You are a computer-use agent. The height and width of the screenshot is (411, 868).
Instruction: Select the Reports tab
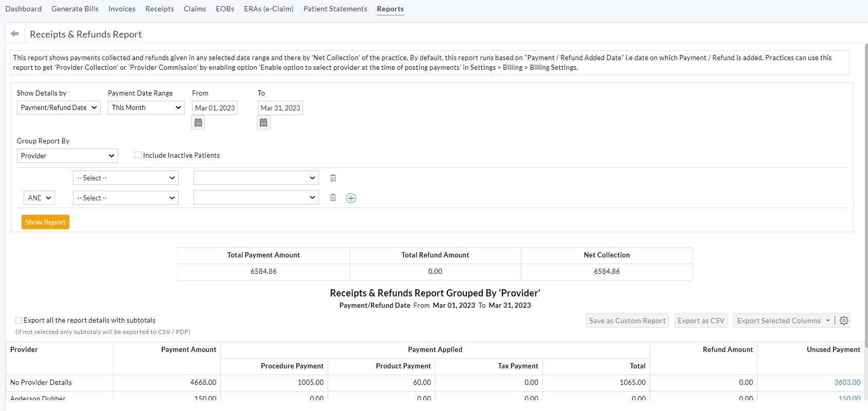390,9
